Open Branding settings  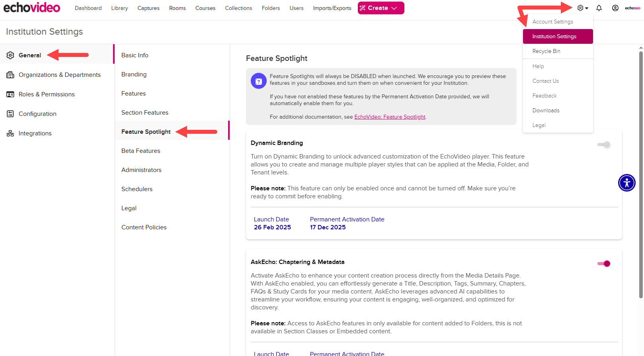[172, 74]
